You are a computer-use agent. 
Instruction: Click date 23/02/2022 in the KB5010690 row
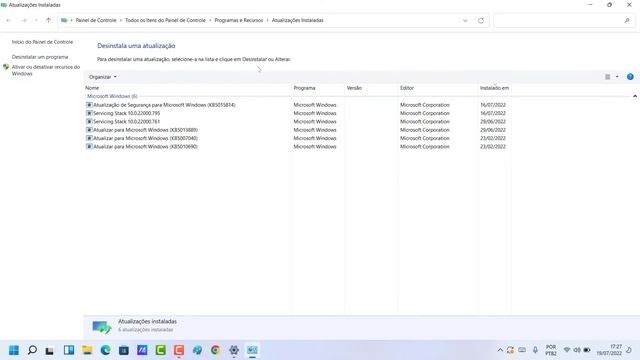[x=493, y=147]
